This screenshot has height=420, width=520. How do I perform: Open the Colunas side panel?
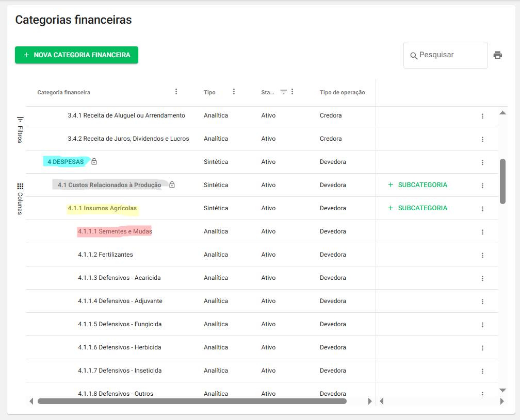[20, 198]
